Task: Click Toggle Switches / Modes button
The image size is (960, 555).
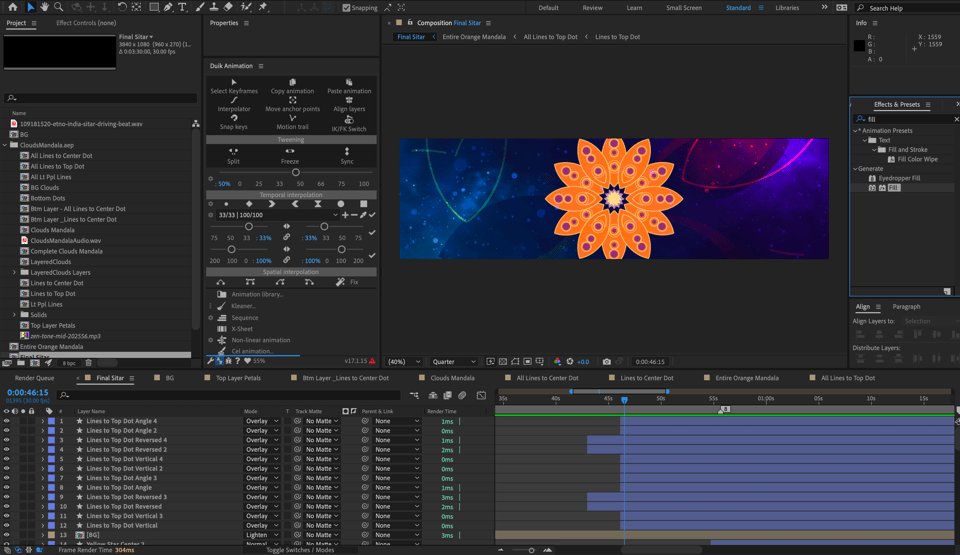Action: pos(300,550)
